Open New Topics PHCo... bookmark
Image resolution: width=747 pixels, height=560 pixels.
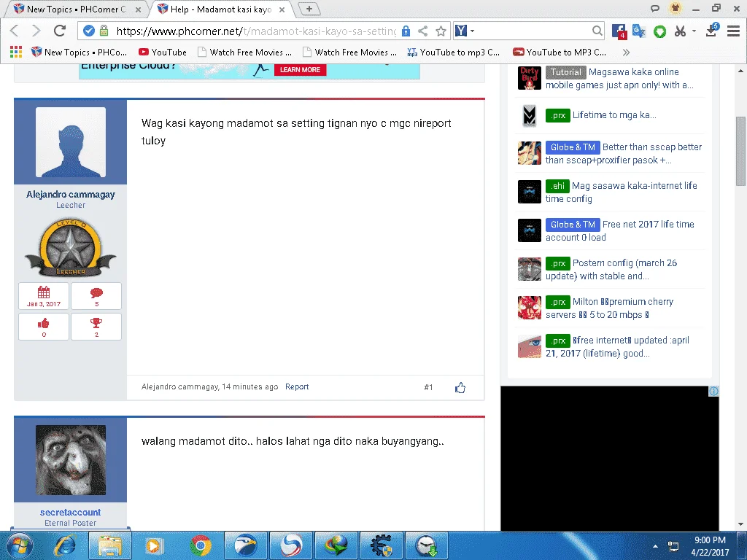79,52
